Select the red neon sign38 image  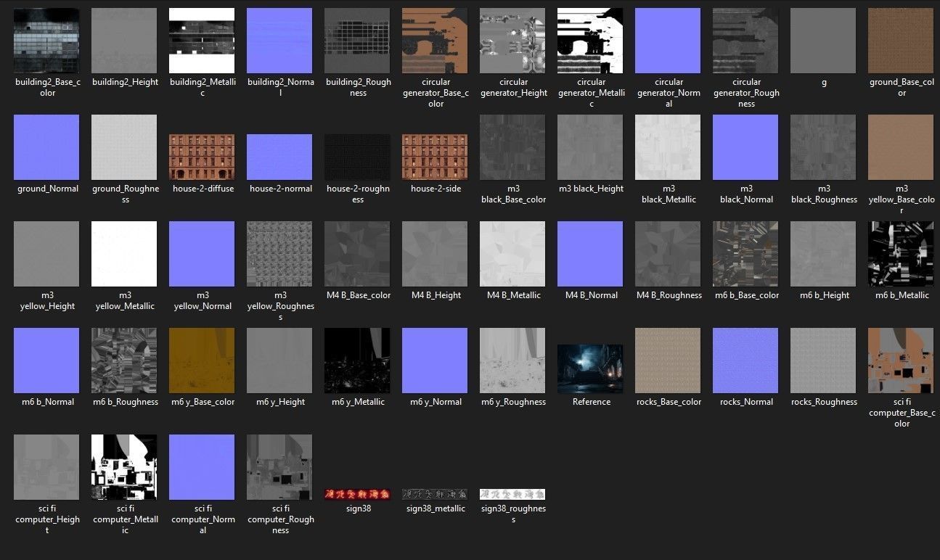click(x=357, y=495)
